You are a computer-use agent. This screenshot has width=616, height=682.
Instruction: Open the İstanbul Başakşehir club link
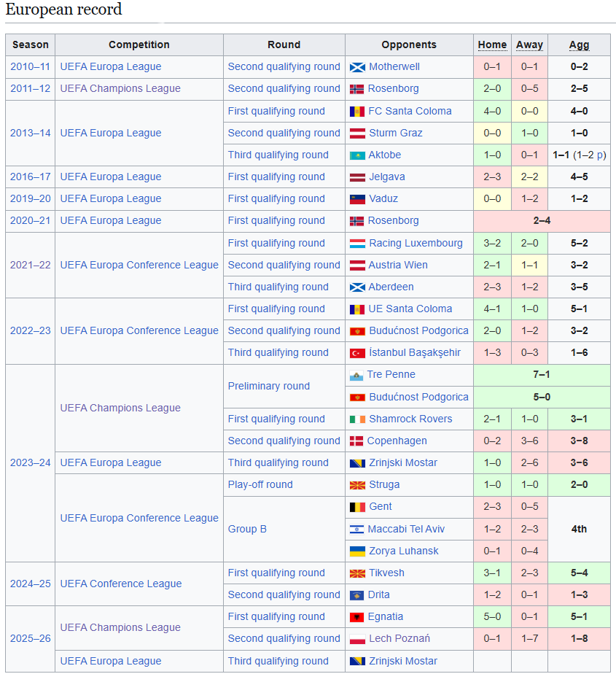pos(415,353)
